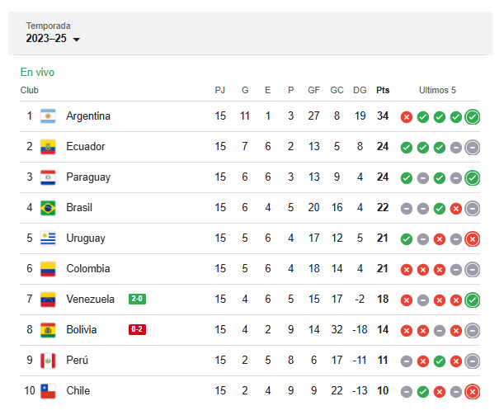The height and width of the screenshot is (420, 504).
Task: Click the Ecuador flag icon
Action: coord(48,147)
